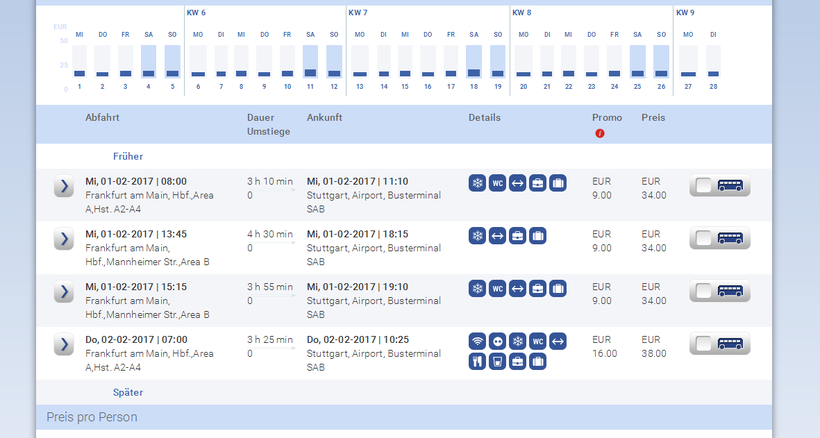The height and width of the screenshot is (438, 820).
Task: Click the air conditioning snowflake on the 13:45 trip
Action: [x=477, y=236]
